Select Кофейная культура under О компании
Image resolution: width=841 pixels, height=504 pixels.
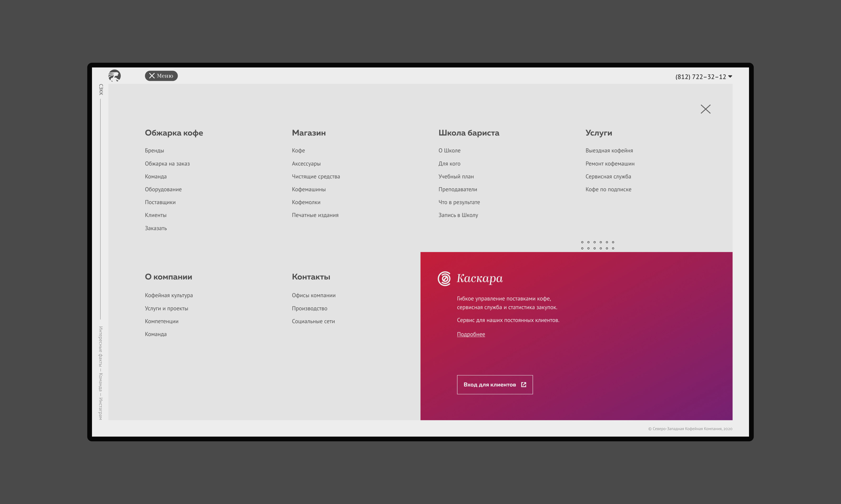coord(169,295)
